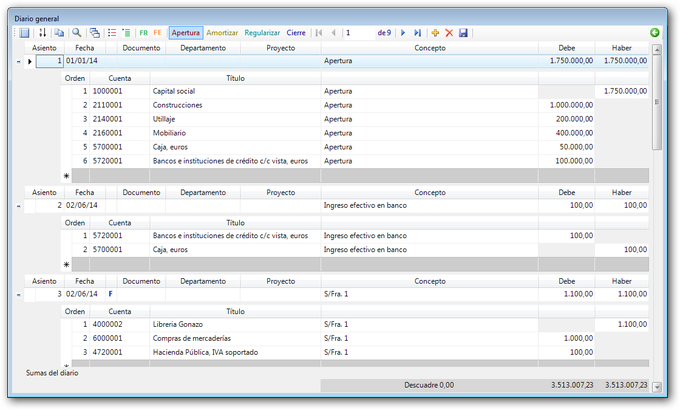Select account cell 2110001
Image resolution: width=680 pixels, height=410 pixels.
pyautogui.click(x=120, y=105)
